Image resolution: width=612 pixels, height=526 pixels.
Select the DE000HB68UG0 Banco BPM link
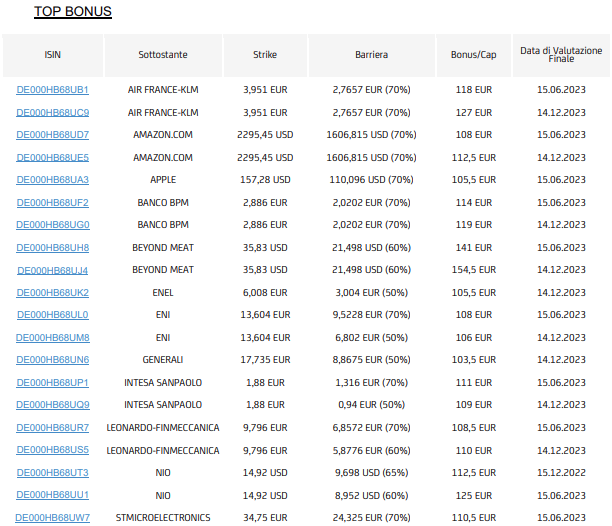pos(53,225)
